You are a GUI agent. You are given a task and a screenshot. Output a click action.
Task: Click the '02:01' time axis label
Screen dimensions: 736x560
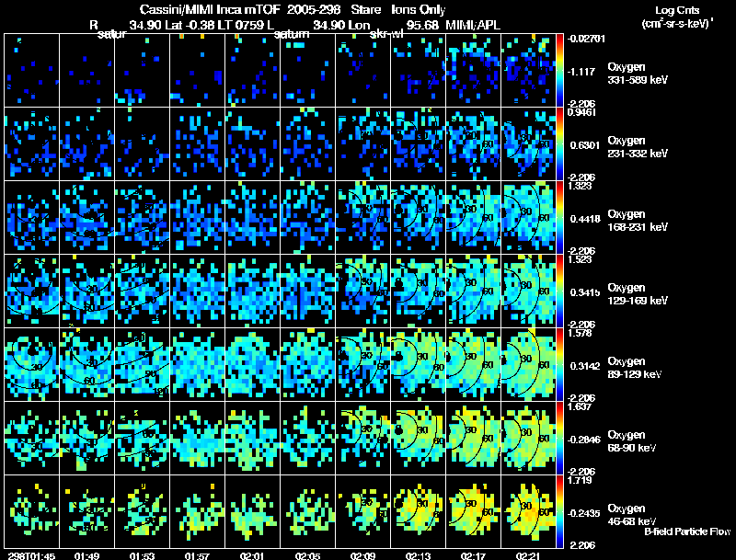coord(252,556)
